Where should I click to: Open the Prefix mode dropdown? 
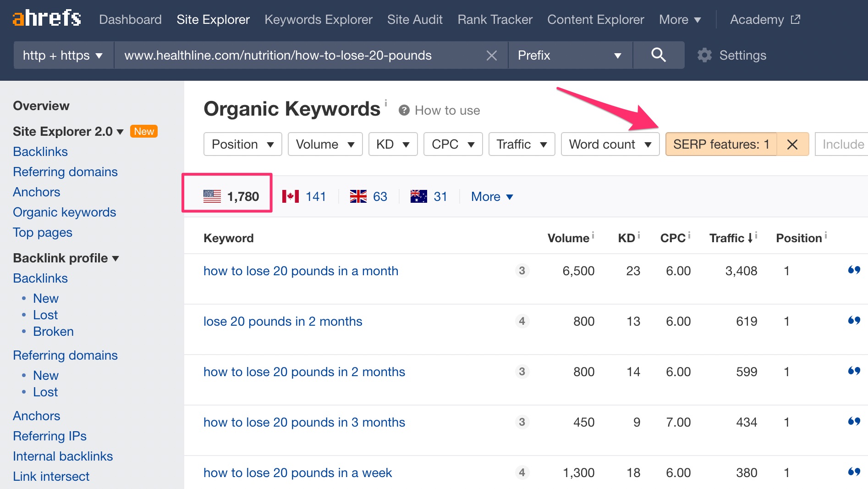tap(571, 55)
